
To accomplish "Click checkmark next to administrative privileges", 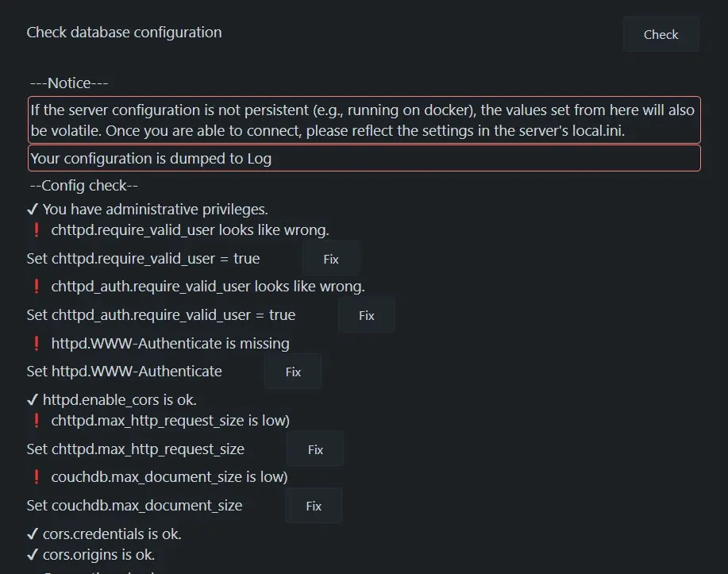I will [33, 210].
